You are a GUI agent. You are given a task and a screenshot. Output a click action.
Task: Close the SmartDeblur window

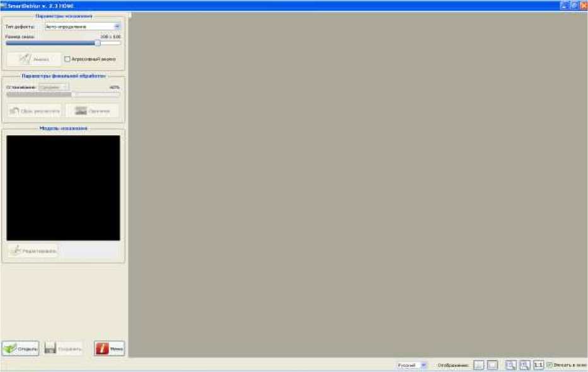coord(584,5)
